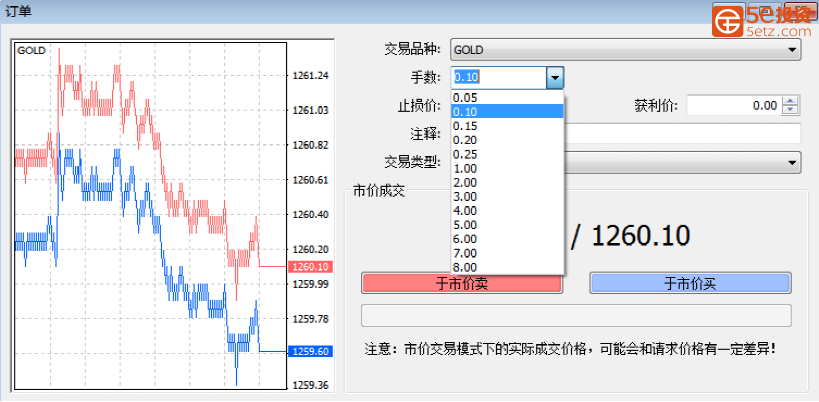Decrease the 获利价 take profit value
The image size is (819, 402).
tap(791, 110)
